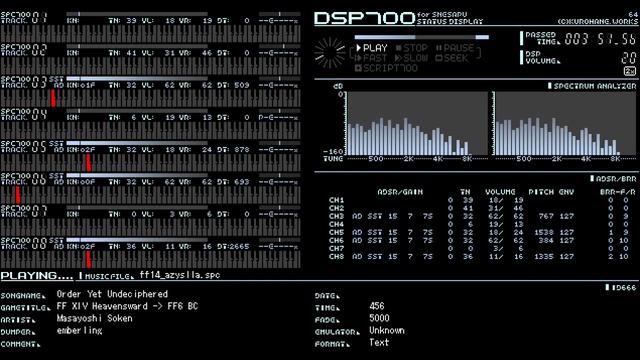Viewport: 640px width, 360px height.
Task: Select the CH1 row label
Action: coord(336,200)
